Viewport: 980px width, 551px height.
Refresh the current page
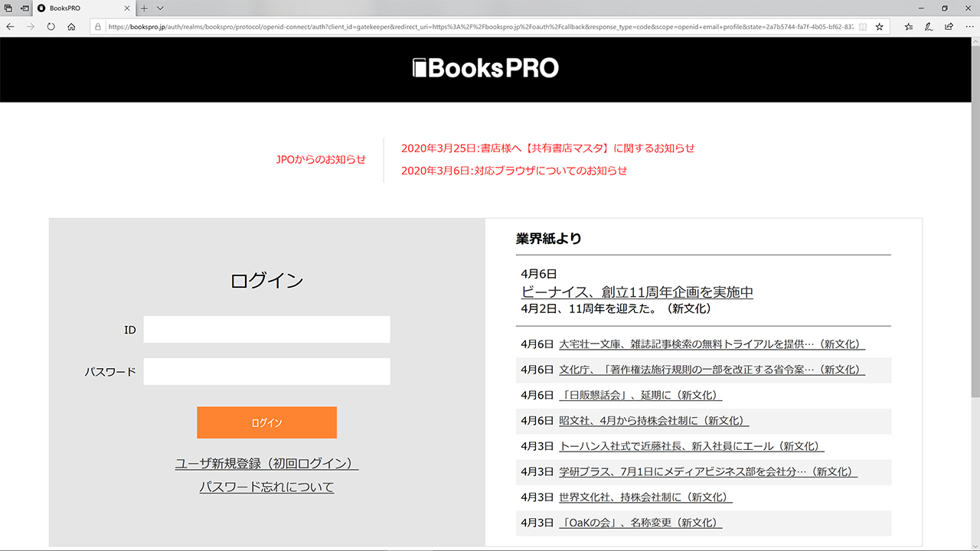tap(51, 26)
